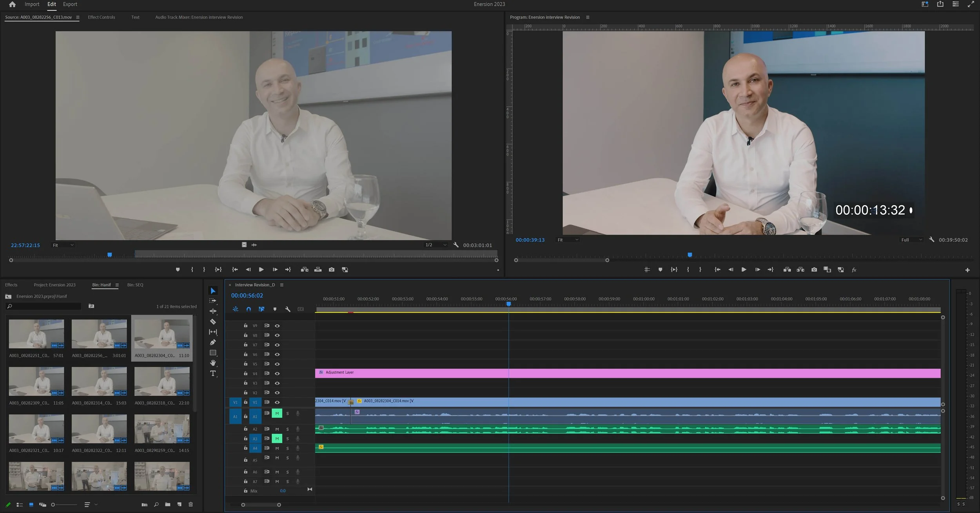The width and height of the screenshot is (980, 513).
Task: Open the Export workspace tab
Action: pos(70,4)
